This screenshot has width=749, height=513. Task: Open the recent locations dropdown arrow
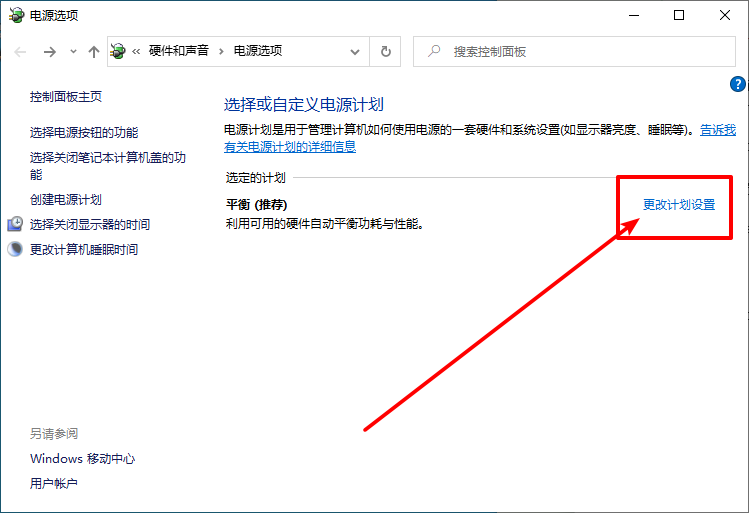point(72,52)
